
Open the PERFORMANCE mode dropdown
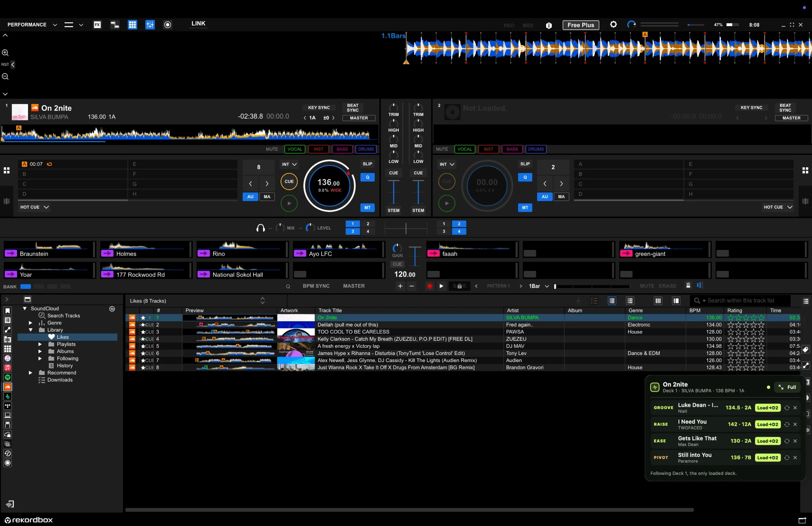tap(32, 25)
